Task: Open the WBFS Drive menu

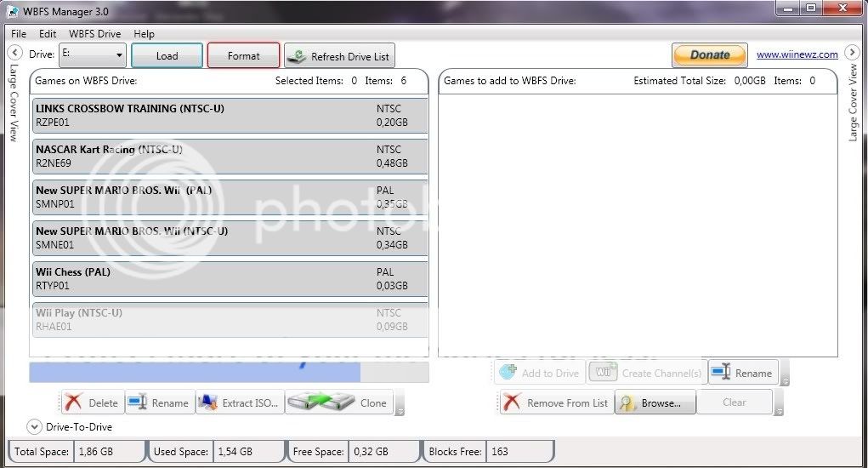Action: click(x=94, y=34)
